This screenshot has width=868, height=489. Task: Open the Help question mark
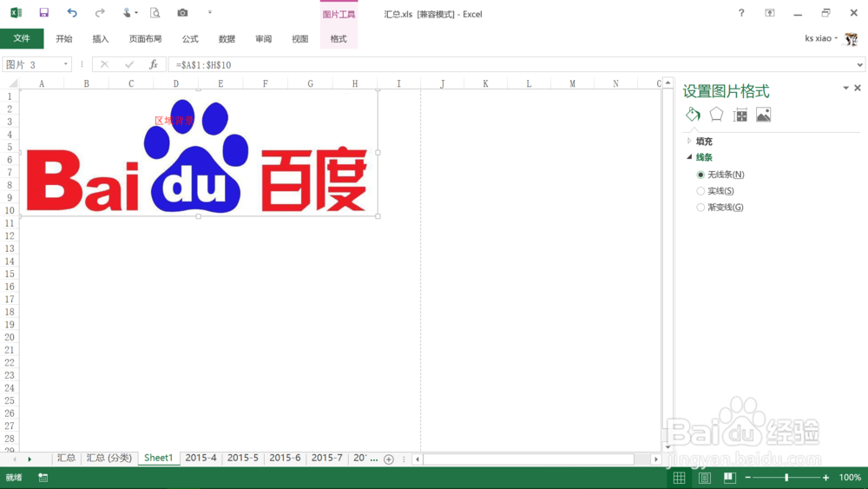(x=741, y=13)
